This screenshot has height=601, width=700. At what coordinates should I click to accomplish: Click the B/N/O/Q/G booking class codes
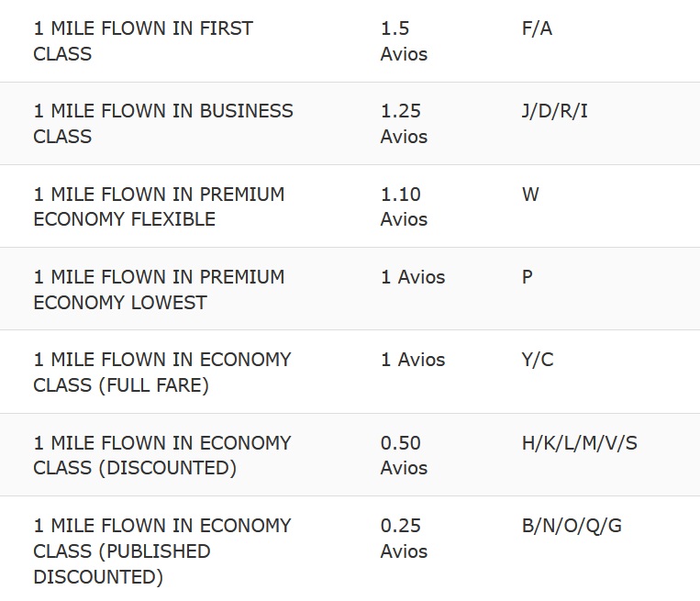click(x=572, y=526)
